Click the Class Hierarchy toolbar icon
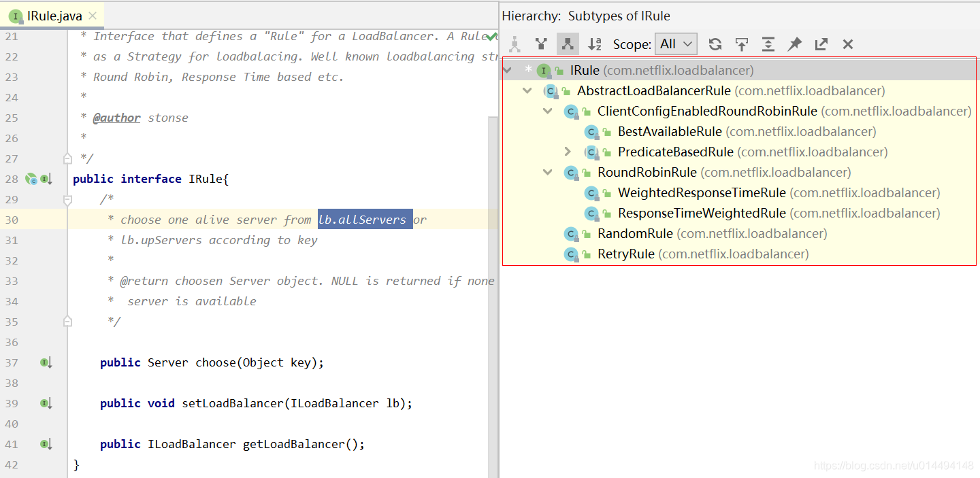Image resolution: width=980 pixels, height=478 pixels. pos(514,44)
